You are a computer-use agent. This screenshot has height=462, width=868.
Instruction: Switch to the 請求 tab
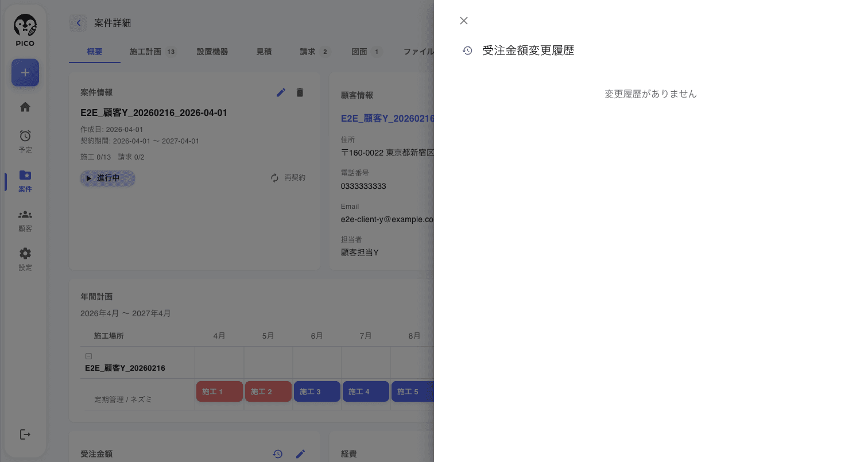(x=315, y=52)
